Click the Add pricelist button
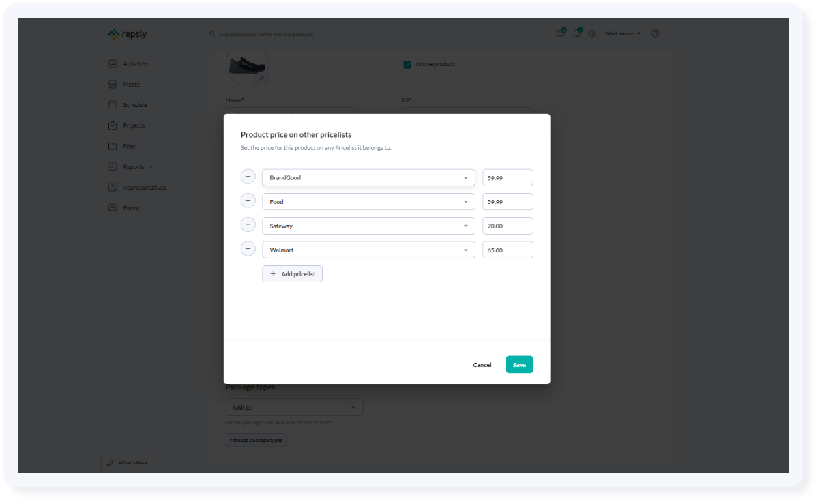Screen dimensions: 820x504 pyautogui.click(x=292, y=273)
